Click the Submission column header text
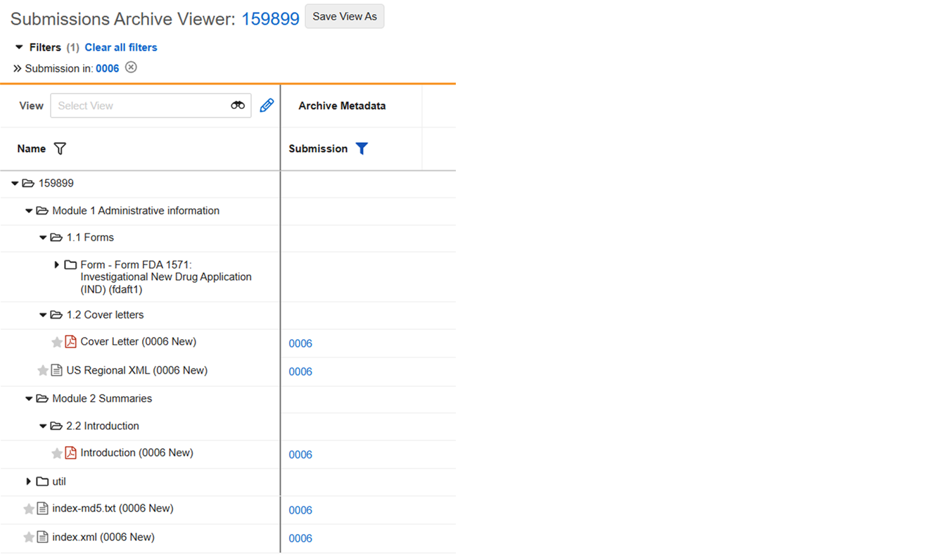Viewport: 925px width, 560px height. pyautogui.click(x=318, y=148)
